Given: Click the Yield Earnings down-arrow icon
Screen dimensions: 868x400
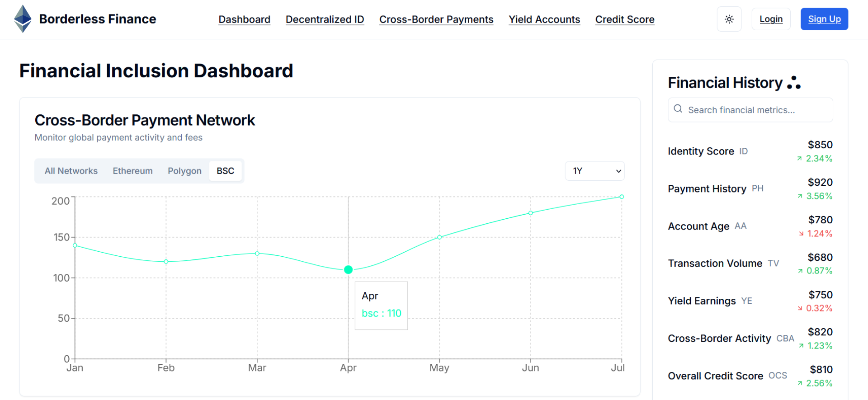Looking at the screenshot, I should (x=800, y=308).
